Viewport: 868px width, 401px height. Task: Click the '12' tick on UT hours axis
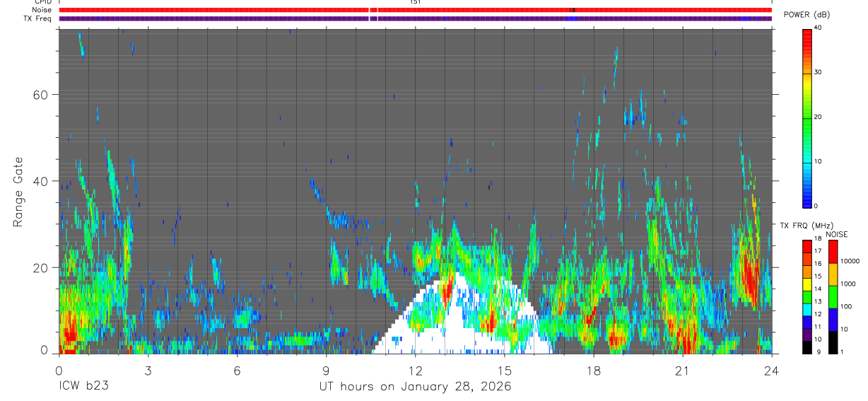pyautogui.click(x=415, y=369)
